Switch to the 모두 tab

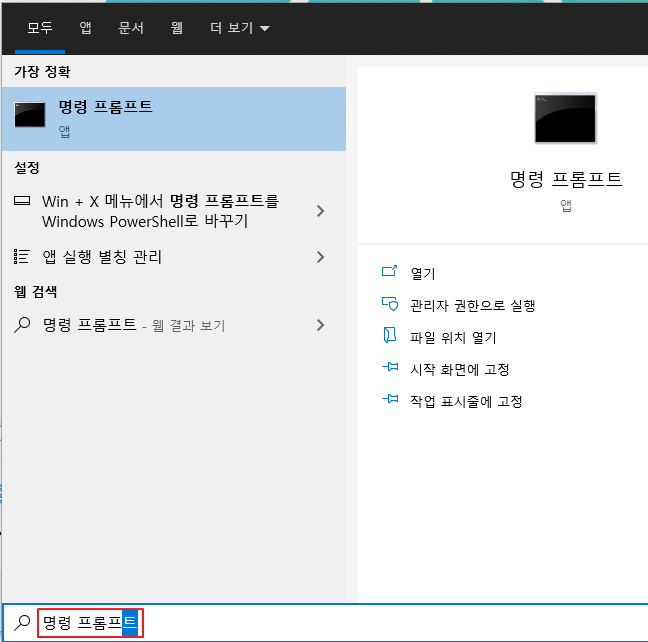pos(40,28)
